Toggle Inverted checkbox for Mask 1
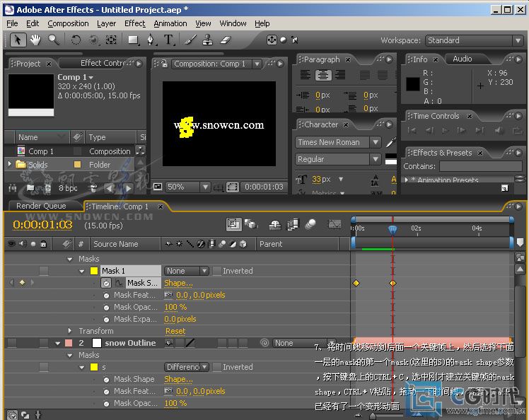529x420 pixels. click(217, 271)
